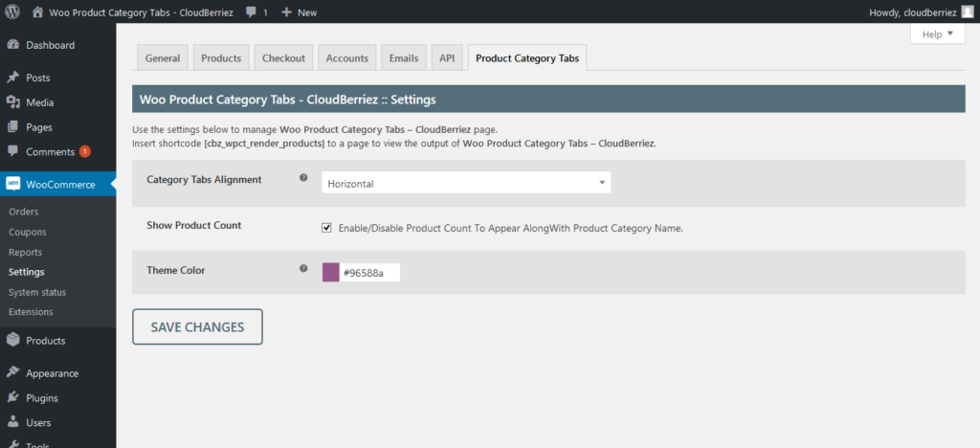
Task: Open the WooCommerce menu item
Action: (57, 185)
